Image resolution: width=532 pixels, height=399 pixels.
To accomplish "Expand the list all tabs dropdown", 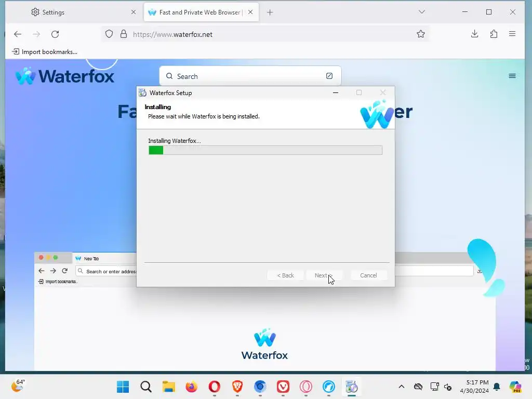I will click(422, 12).
